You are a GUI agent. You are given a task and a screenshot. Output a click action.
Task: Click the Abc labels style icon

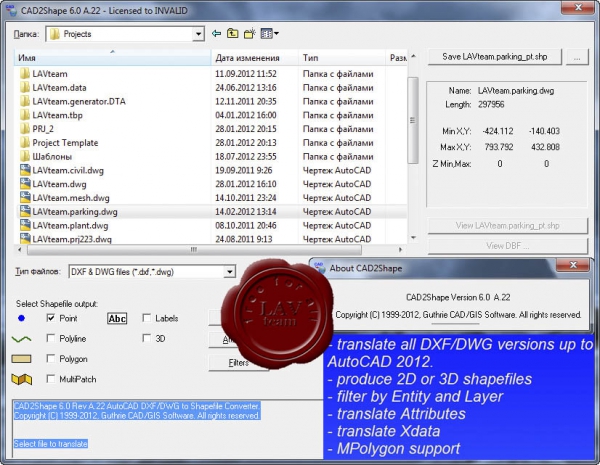tap(117, 318)
